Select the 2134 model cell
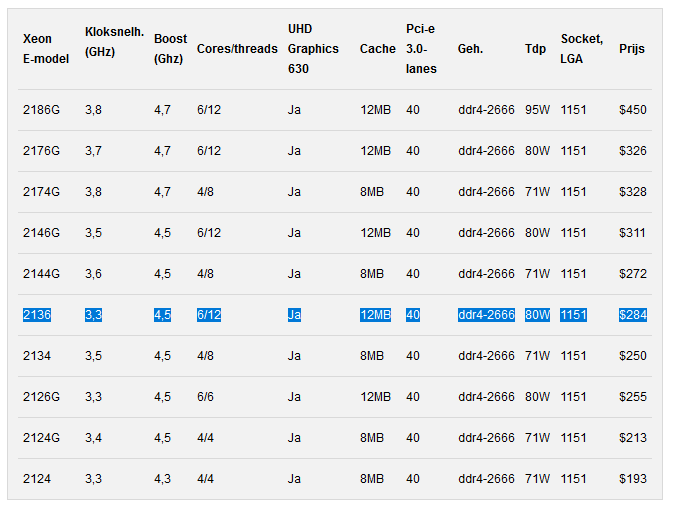This screenshot has width=678, height=515. (36, 356)
